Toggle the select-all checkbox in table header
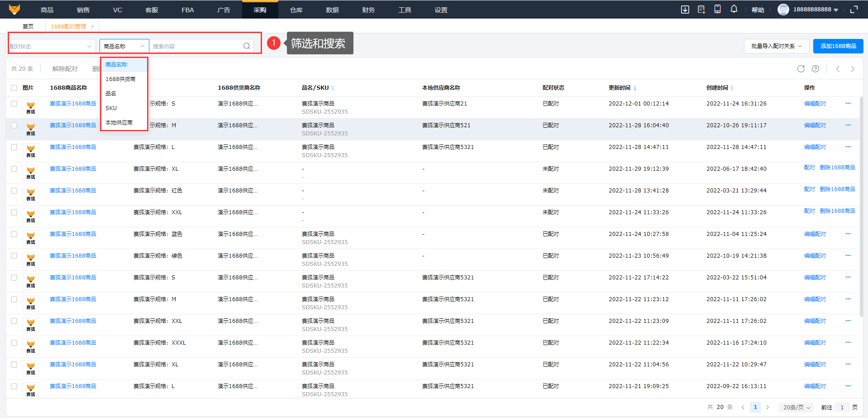868x418 pixels. coord(14,88)
